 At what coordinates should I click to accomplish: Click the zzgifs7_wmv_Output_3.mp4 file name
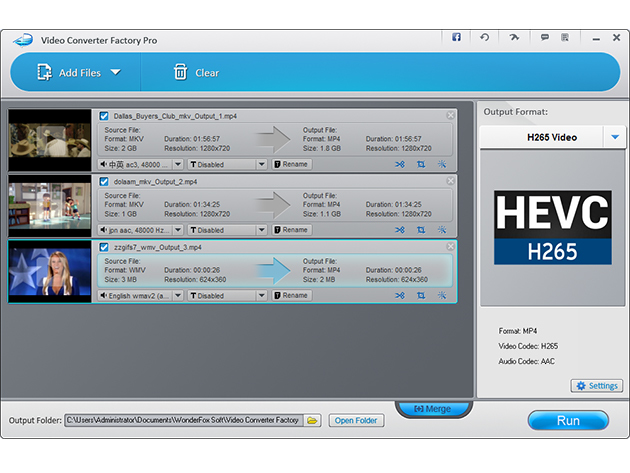[158, 247]
